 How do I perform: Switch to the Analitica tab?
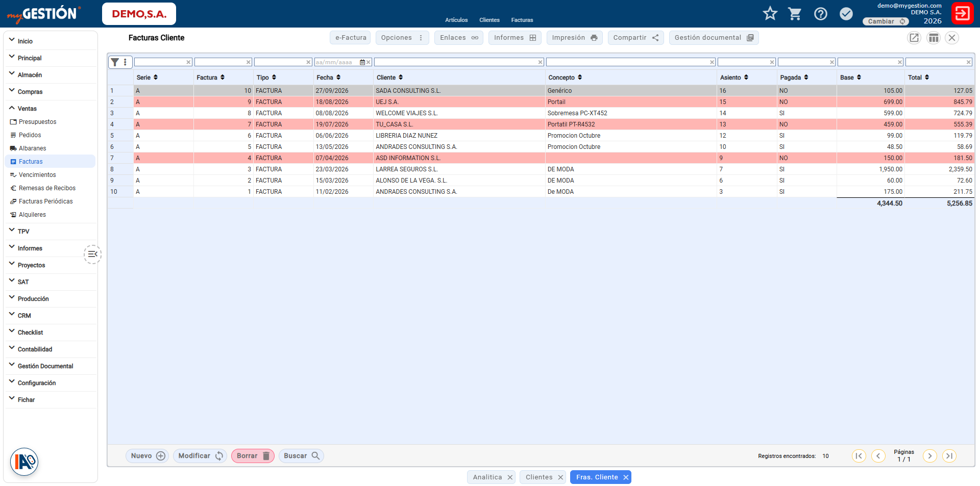coord(487,477)
